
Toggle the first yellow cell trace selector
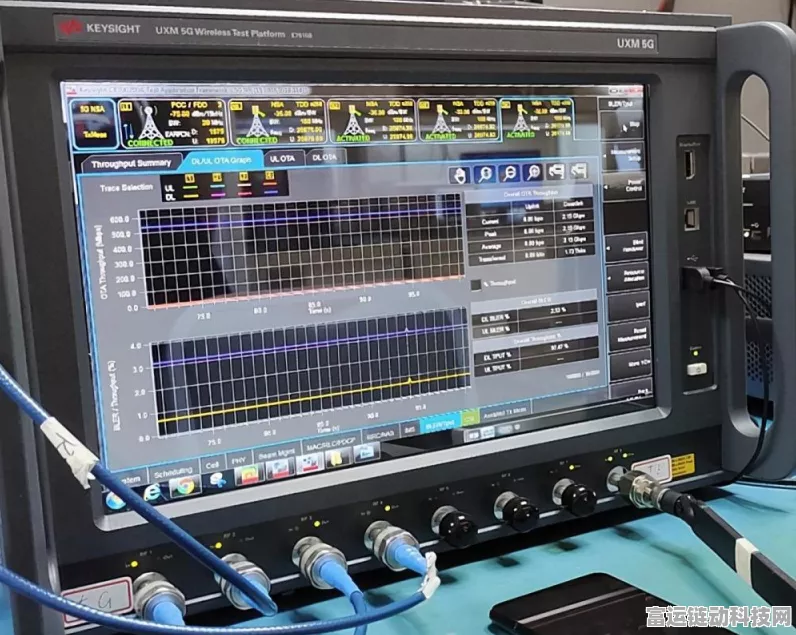click(189, 178)
